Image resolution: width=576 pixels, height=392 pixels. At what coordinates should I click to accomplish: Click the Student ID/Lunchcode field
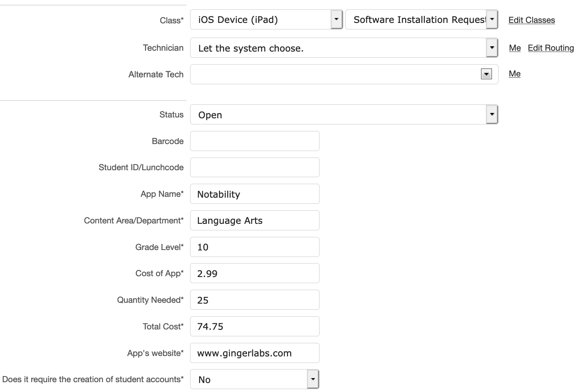tap(254, 167)
